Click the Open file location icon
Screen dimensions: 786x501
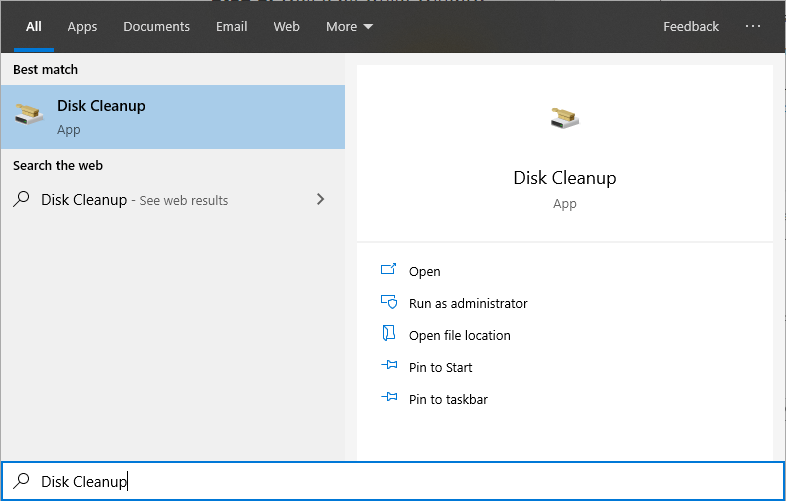pyautogui.click(x=388, y=333)
